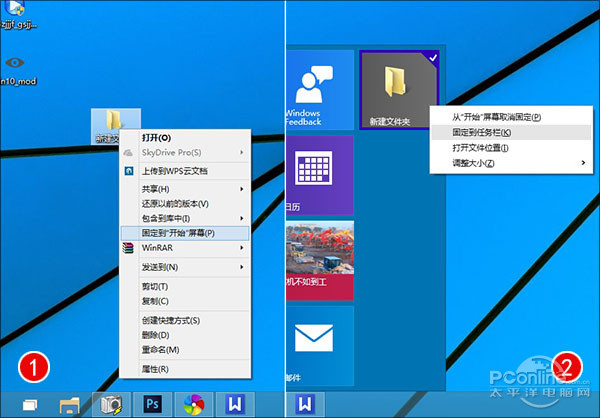The width and height of the screenshot is (600, 418).
Task: Select 固定到任务栏(K)
Action: 511,132
